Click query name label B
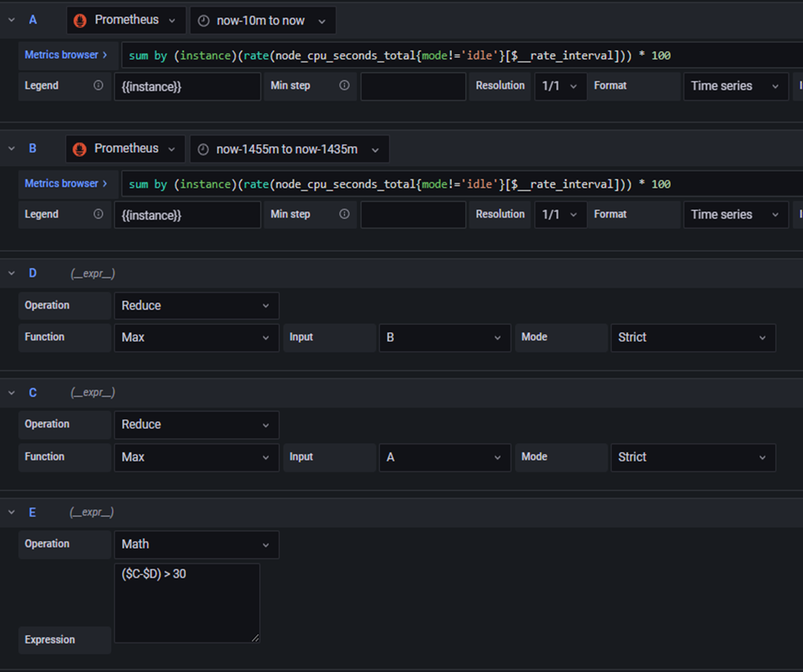 point(33,148)
